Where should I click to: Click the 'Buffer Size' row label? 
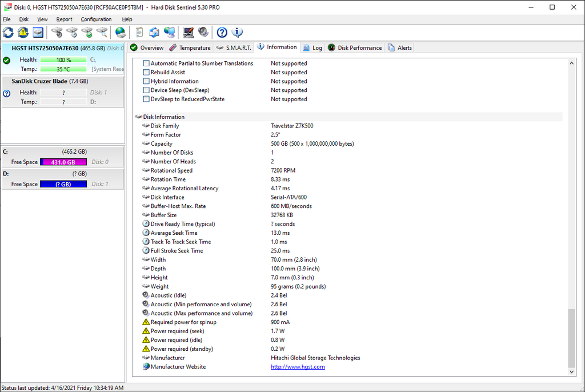click(x=163, y=215)
